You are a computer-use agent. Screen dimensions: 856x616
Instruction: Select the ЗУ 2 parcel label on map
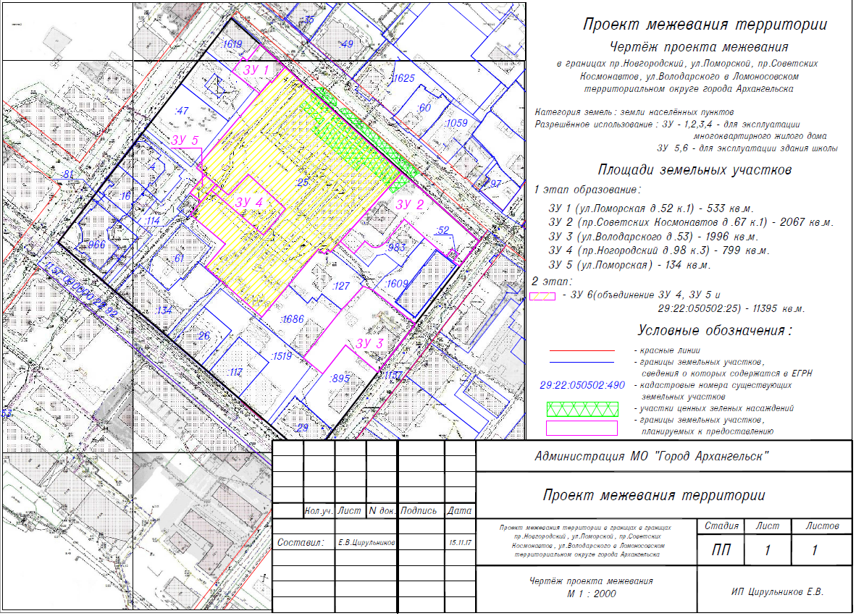(409, 204)
